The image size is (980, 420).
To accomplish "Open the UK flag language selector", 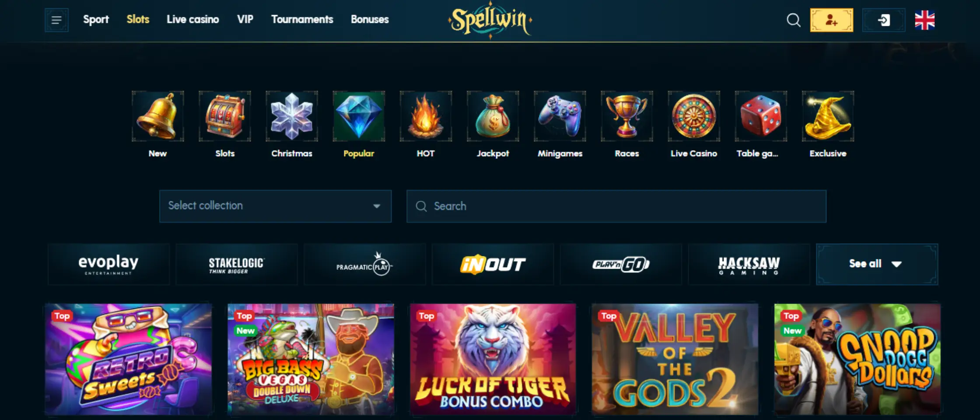I will coord(924,20).
